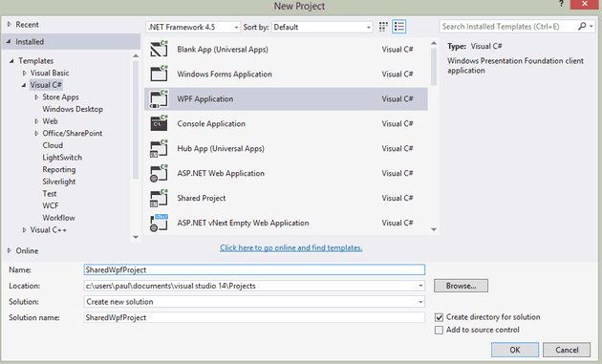The width and height of the screenshot is (602, 364).
Task: Click the Cancel button
Action: click(567, 350)
